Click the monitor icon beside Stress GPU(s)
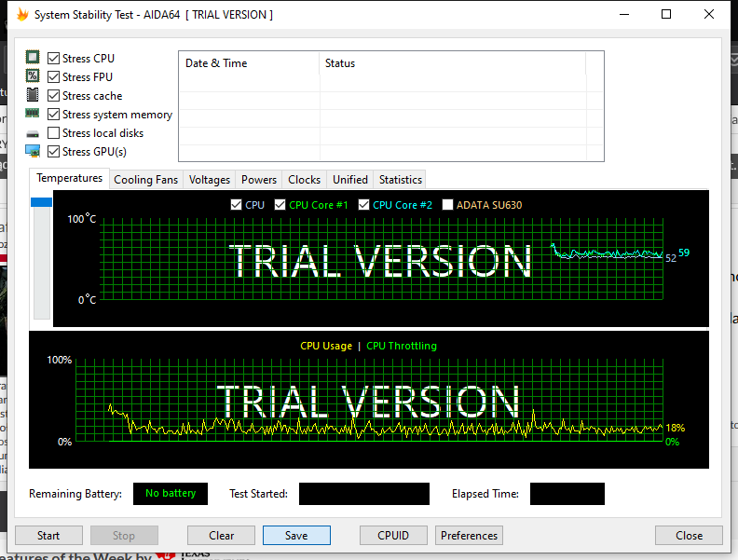The width and height of the screenshot is (738, 560). 33,151
